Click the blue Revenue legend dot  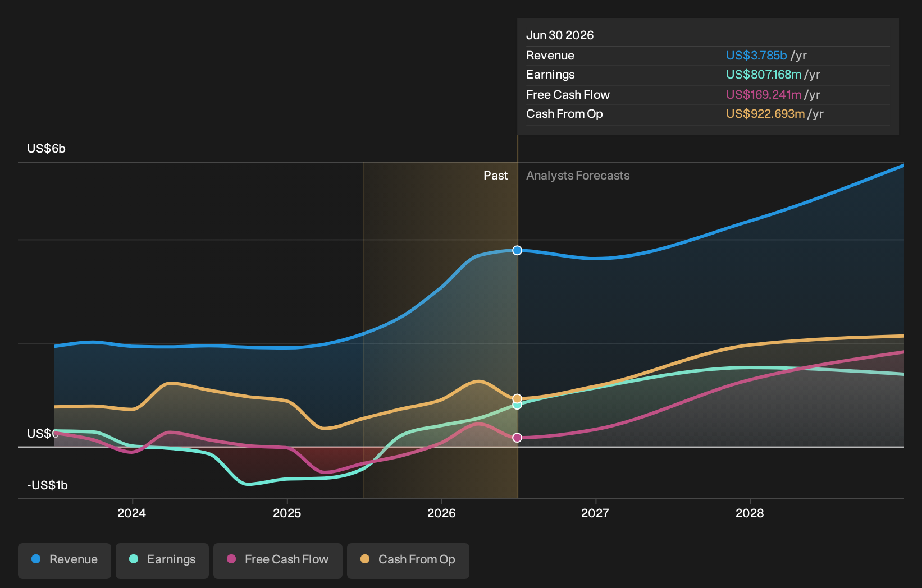(x=36, y=559)
